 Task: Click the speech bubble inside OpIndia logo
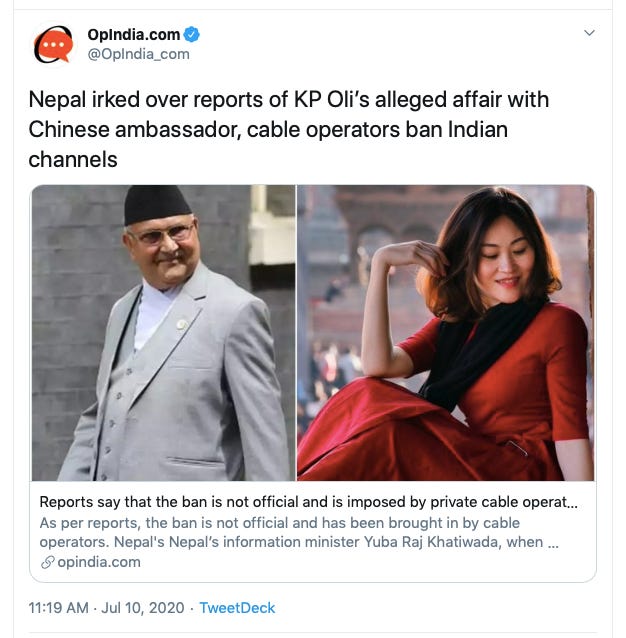(55, 46)
